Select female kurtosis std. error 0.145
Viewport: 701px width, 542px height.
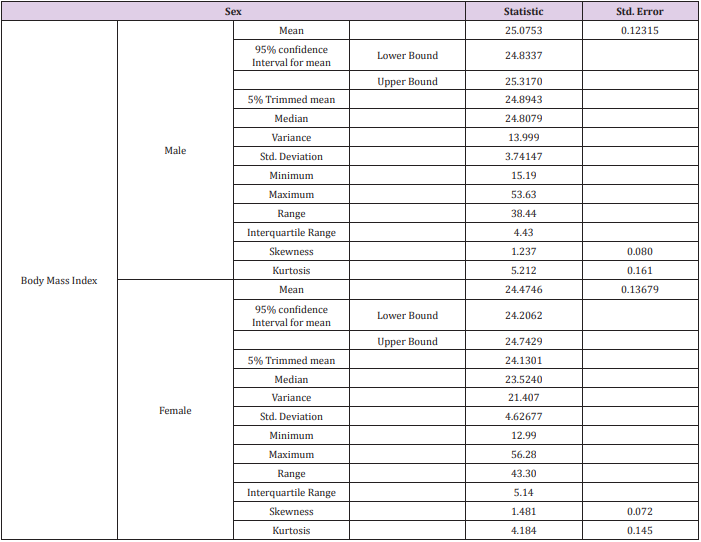[x=640, y=530]
